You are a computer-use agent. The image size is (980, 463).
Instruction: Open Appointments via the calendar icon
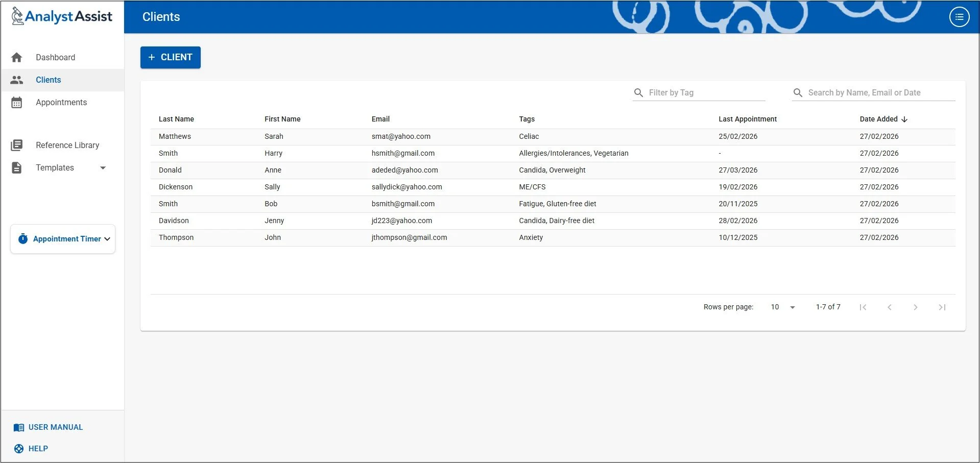[17, 102]
